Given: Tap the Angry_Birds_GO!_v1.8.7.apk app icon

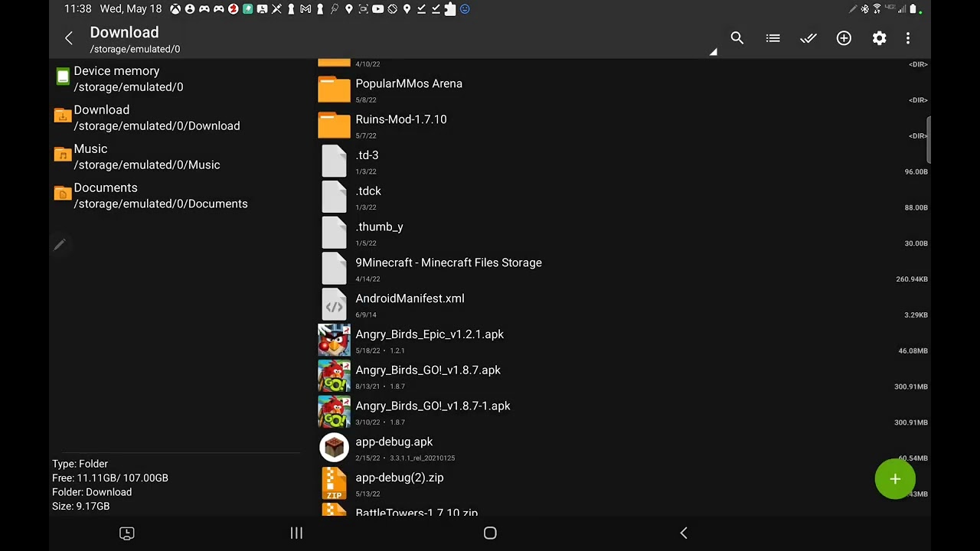Looking at the screenshot, I should tap(334, 377).
